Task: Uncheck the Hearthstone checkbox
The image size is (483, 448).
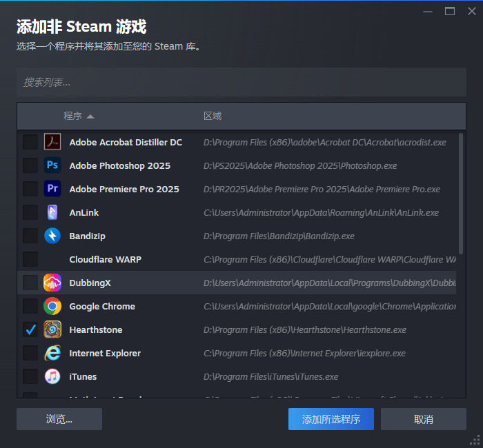Action: (x=30, y=329)
